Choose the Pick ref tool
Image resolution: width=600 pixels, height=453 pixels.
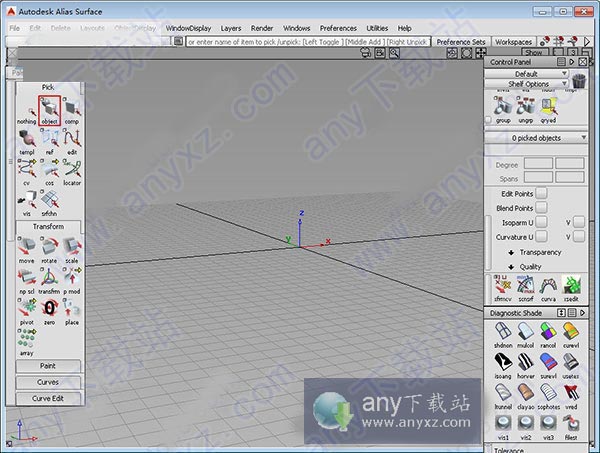[x=49, y=141]
